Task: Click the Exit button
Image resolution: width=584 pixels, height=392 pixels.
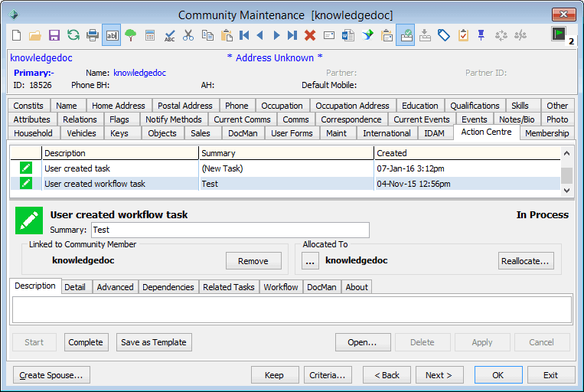Action: (x=551, y=375)
